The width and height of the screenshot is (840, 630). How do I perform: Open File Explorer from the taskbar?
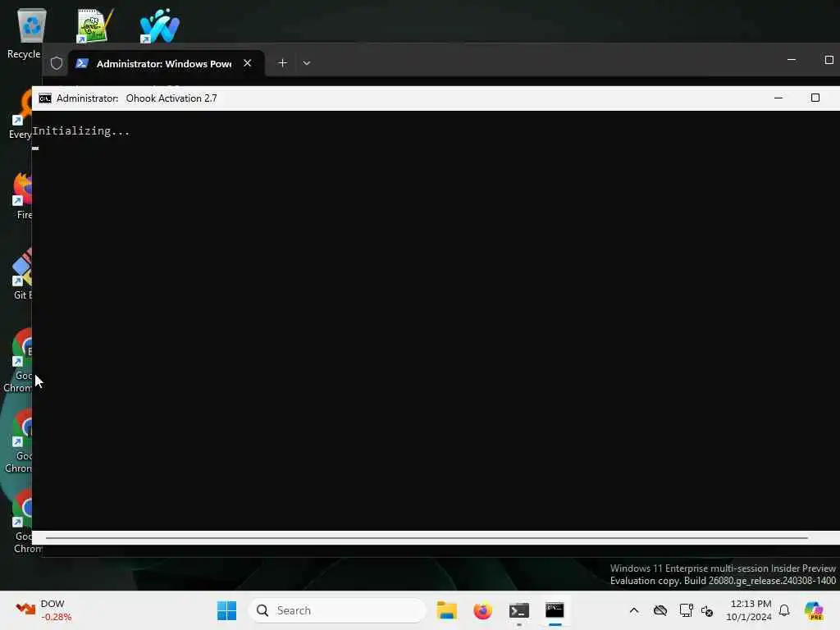tap(446, 610)
